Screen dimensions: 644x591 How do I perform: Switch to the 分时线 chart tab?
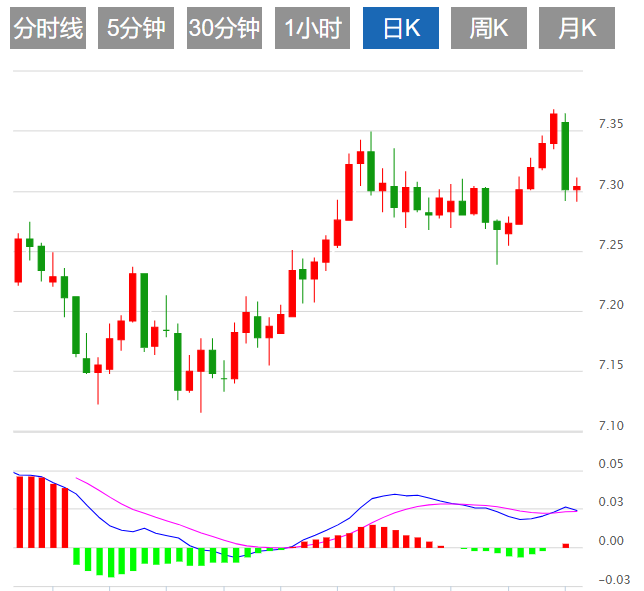(48, 28)
